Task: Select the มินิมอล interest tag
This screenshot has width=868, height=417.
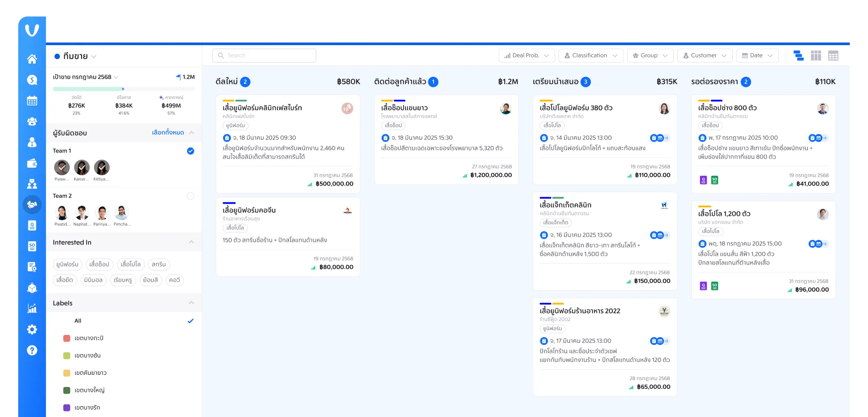Action: (93, 280)
